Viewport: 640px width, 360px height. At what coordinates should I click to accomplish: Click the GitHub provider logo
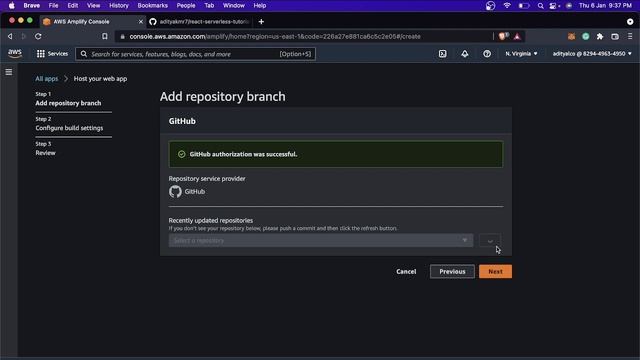(x=175, y=191)
